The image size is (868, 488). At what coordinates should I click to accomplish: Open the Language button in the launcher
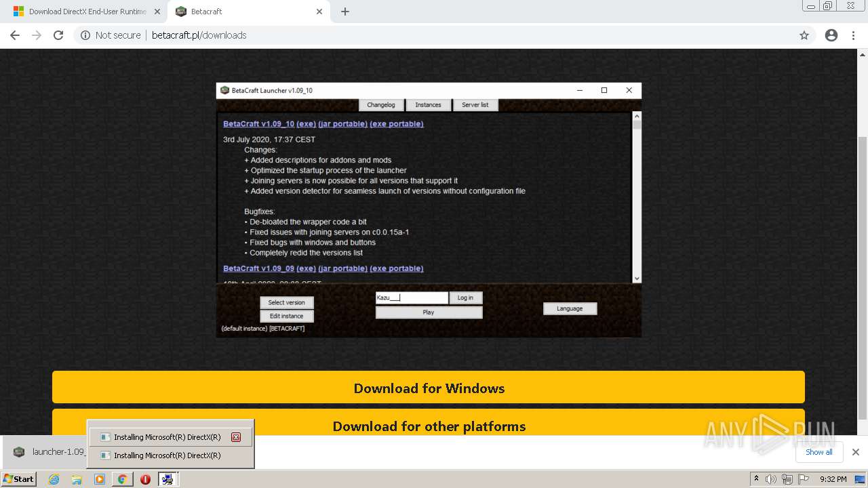coord(570,308)
